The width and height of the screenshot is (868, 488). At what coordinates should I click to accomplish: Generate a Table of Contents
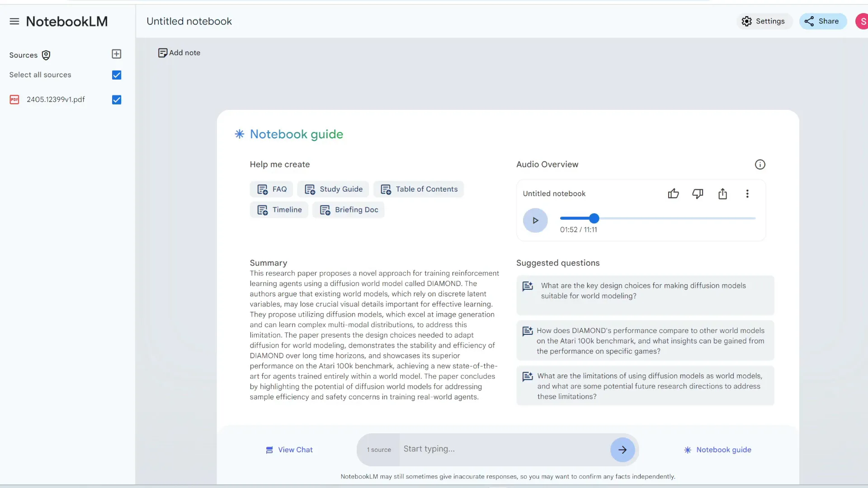click(419, 189)
